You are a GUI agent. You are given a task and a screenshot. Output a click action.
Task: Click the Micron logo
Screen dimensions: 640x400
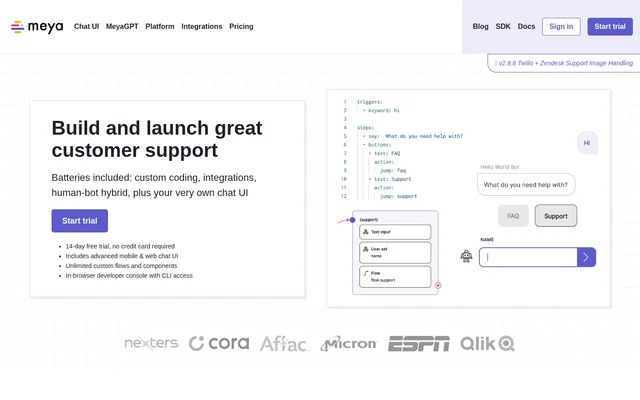[349, 344]
